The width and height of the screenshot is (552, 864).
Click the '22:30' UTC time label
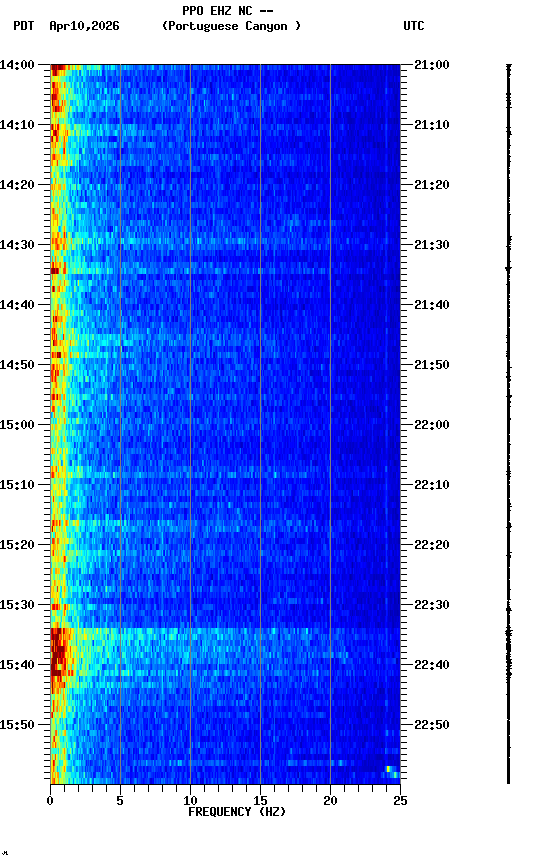pyautogui.click(x=432, y=606)
